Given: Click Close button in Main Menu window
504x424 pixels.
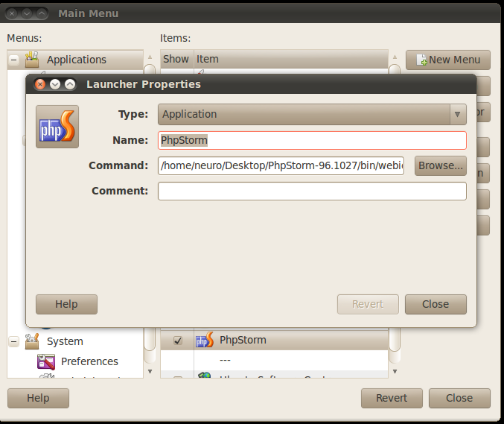Looking at the screenshot, I should 459,398.
